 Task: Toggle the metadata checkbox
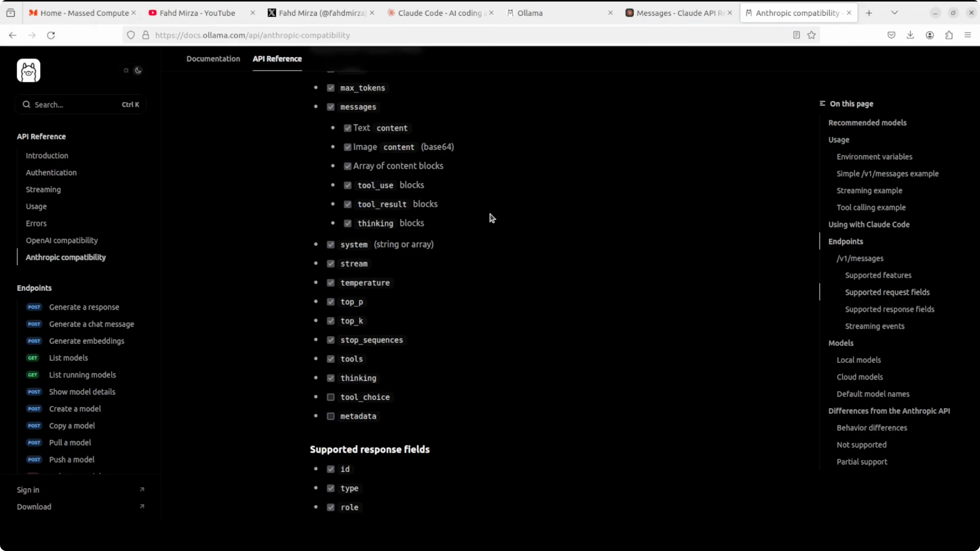[330, 416]
